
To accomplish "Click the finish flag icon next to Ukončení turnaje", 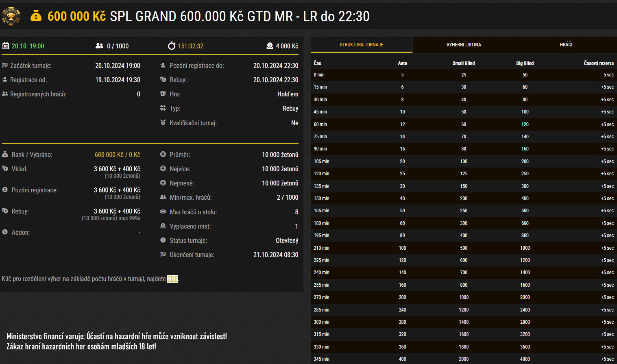I will (163, 255).
